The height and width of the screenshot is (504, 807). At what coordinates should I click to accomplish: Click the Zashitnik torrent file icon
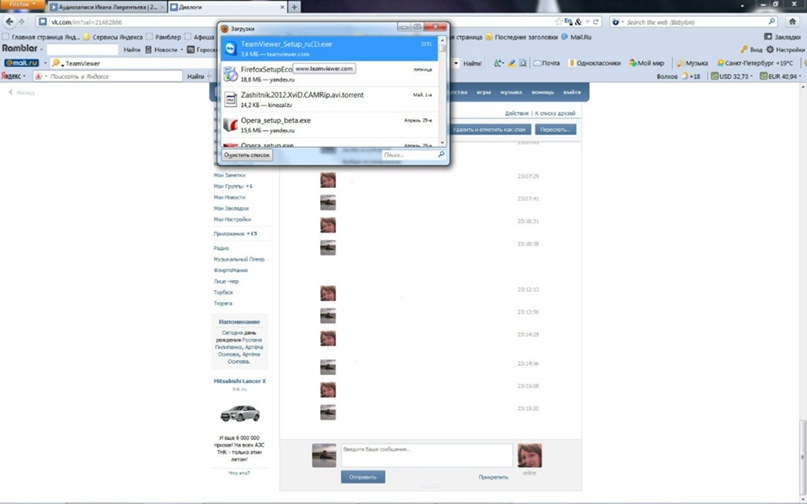pos(230,98)
